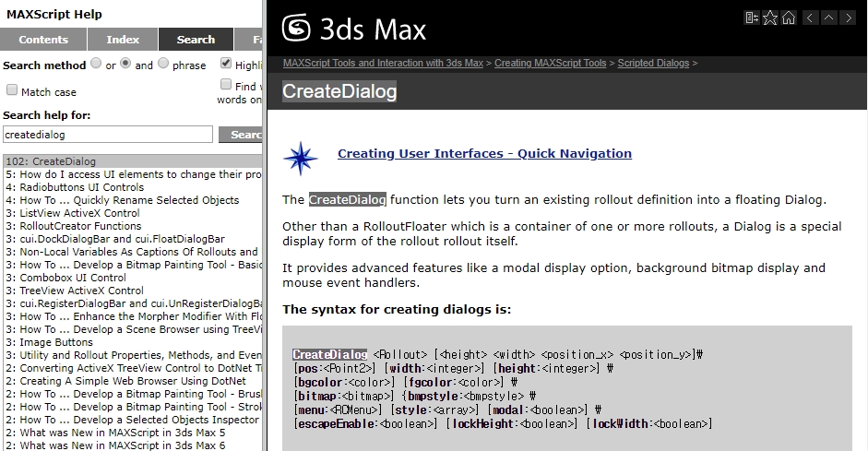Screen dimensions: 868x451
Task: Select the 'and' search method
Action: [x=125, y=63]
